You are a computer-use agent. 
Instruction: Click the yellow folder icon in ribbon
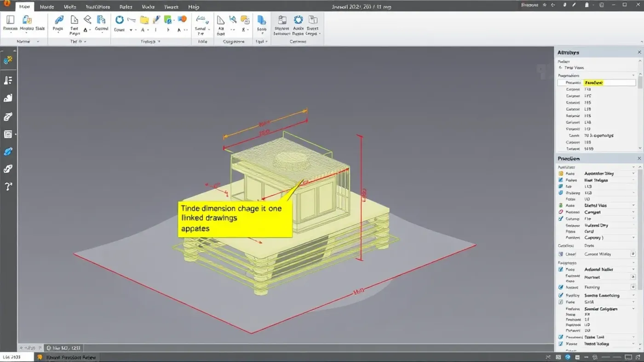(x=144, y=20)
